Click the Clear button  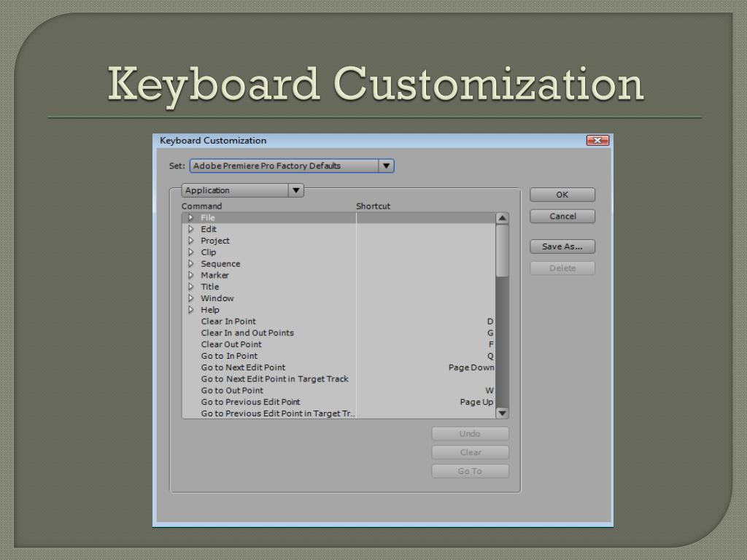tap(471, 452)
